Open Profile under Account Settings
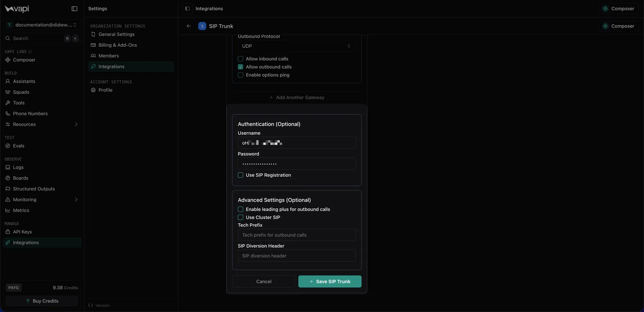The image size is (644, 312). pyautogui.click(x=131, y=90)
